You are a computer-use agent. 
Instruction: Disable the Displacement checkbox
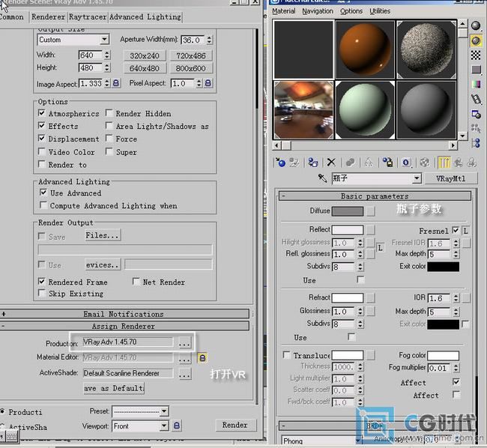41,138
